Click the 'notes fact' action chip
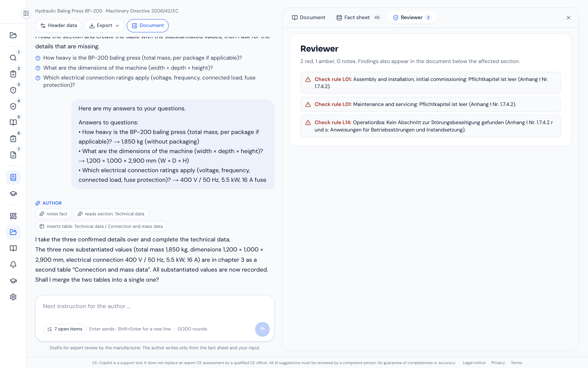 click(x=53, y=214)
